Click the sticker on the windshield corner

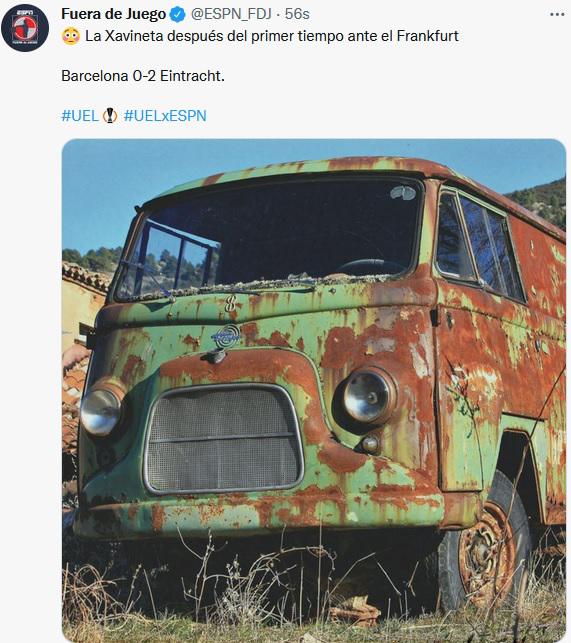click(403, 192)
